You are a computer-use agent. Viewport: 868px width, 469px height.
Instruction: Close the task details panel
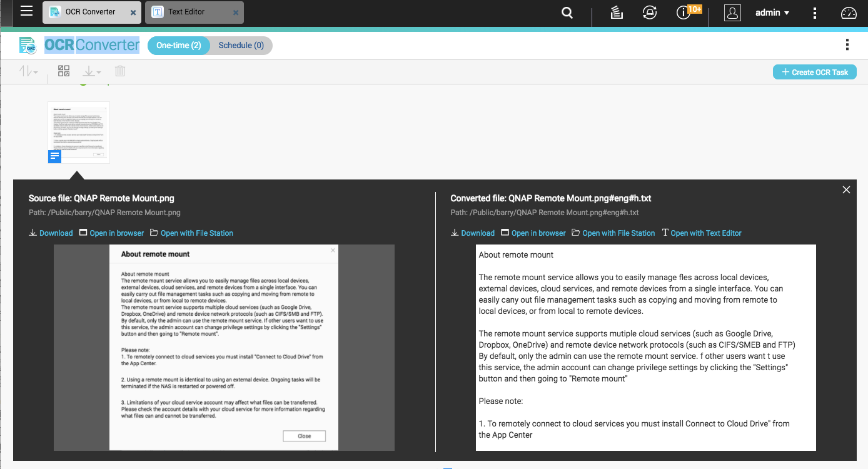coord(846,189)
